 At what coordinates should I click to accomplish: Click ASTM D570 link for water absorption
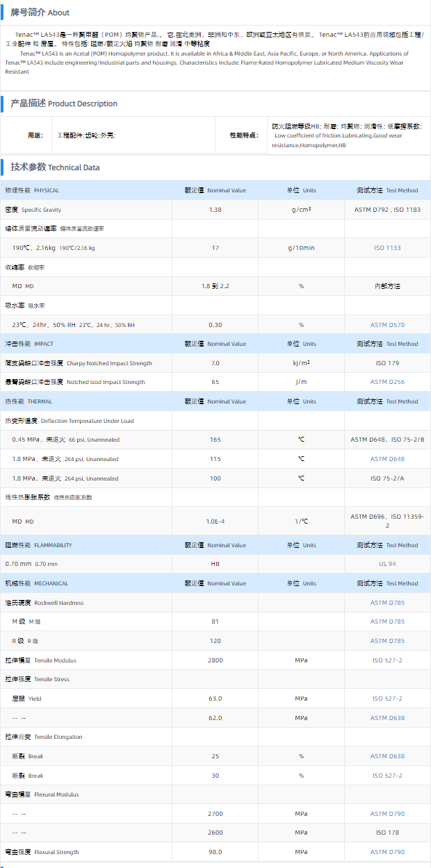pos(387,325)
